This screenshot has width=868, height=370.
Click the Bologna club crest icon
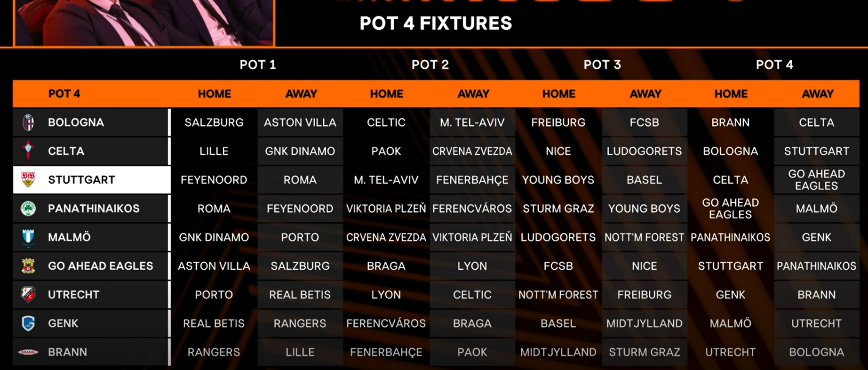click(x=28, y=122)
